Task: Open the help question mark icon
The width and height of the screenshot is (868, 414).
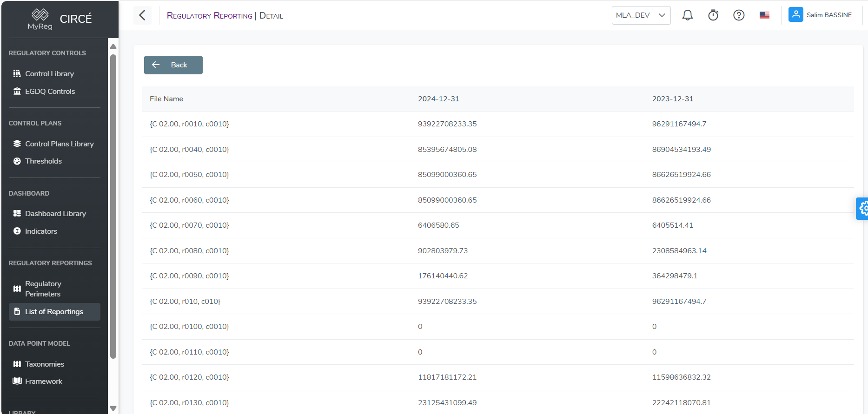Action: pos(739,15)
